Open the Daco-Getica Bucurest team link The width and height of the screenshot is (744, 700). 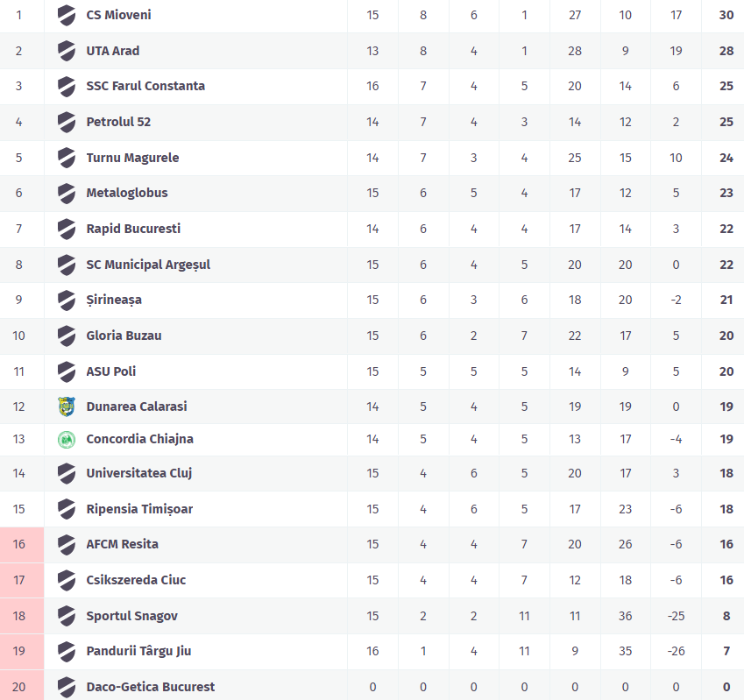click(x=151, y=687)
